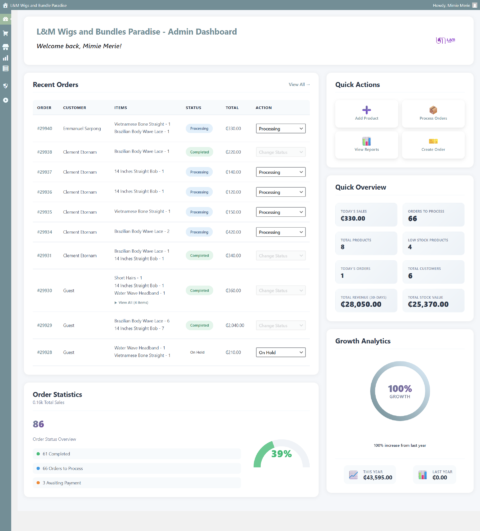Click order number #29929
Screen dimensions: 480x531
click(45, 325)
